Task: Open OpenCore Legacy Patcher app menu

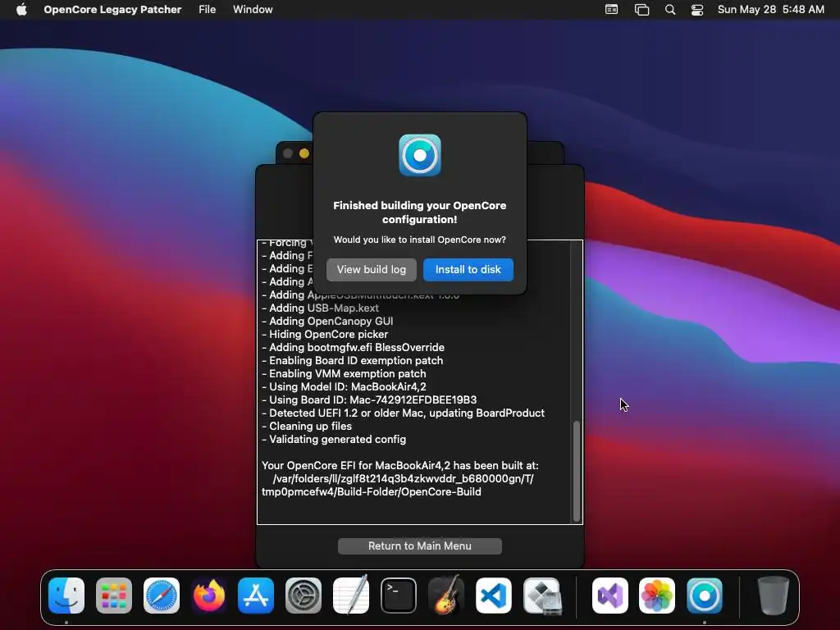Action: (x=112, y=9)
